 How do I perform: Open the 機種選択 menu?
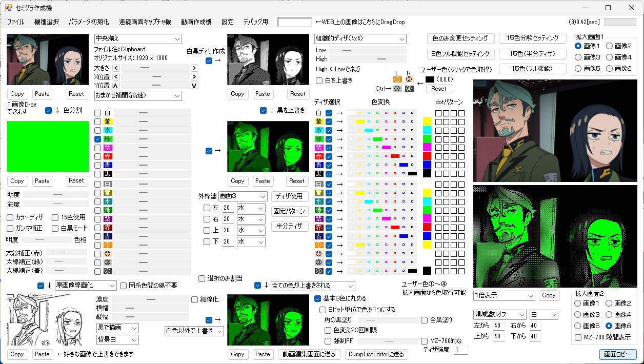point(47,22)
